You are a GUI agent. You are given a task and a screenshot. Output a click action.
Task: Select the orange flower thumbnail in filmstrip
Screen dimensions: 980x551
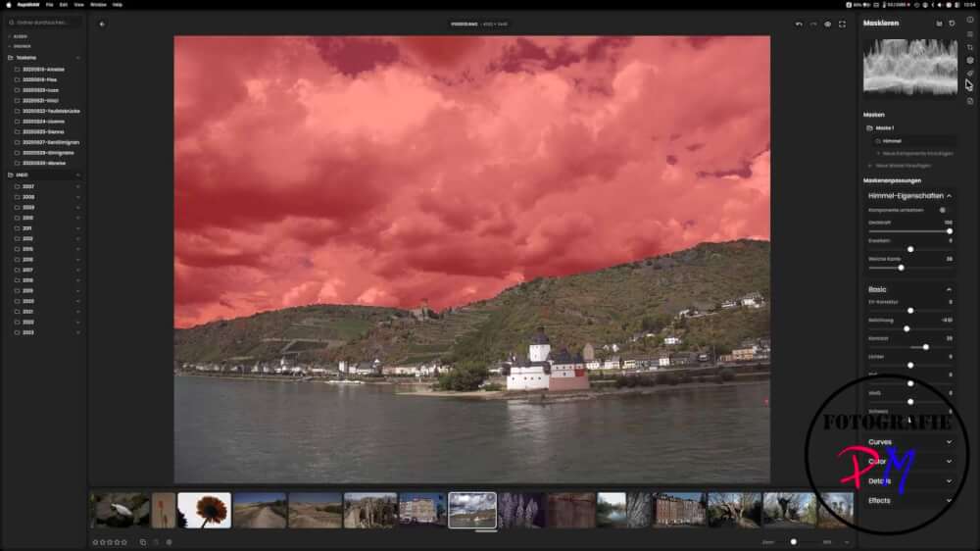coord(205,511)
